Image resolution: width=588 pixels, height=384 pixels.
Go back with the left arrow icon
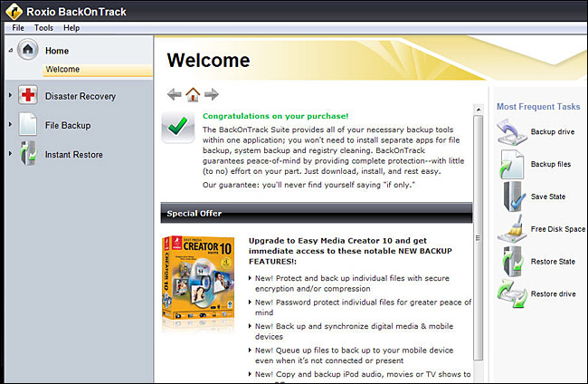tap(174, 94)
